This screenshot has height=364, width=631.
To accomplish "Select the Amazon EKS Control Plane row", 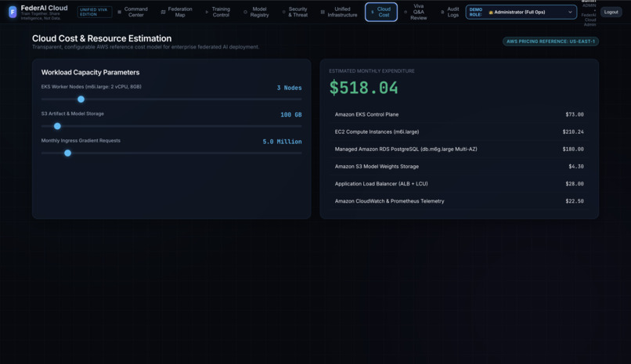I will 460,114.
